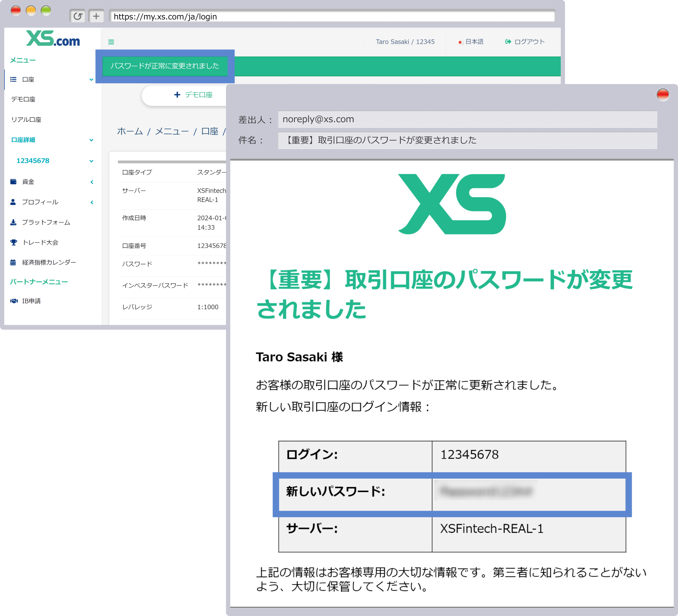Click the サーバー value XSFintech REAL-1

[211, 195]
